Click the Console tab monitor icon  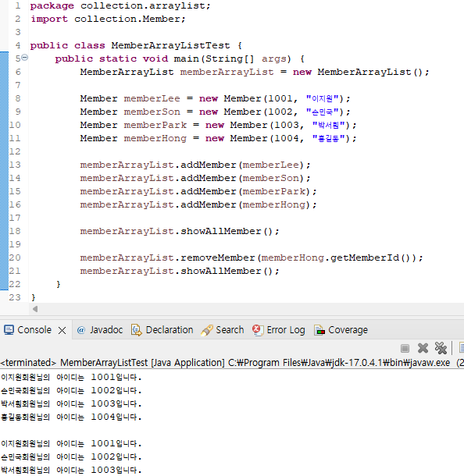coord(9,330)
